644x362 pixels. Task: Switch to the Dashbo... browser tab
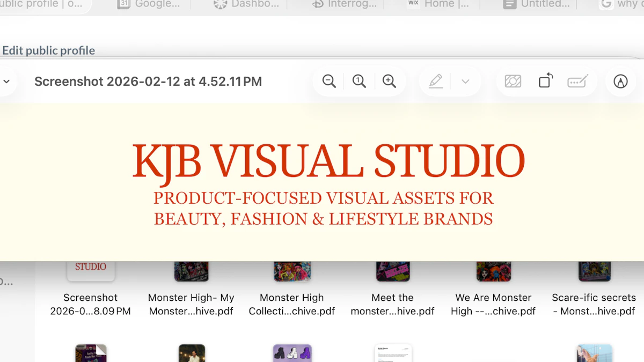[x=246, y=4]
